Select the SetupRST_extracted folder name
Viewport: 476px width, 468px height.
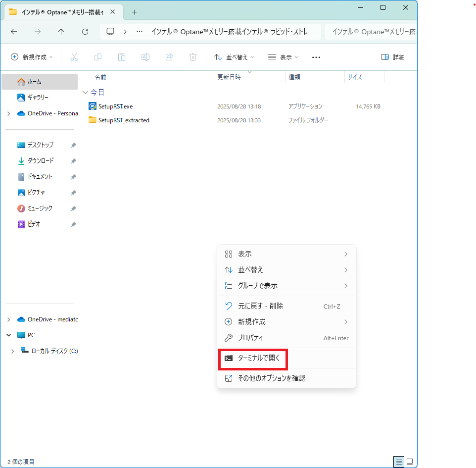point(124,120)
